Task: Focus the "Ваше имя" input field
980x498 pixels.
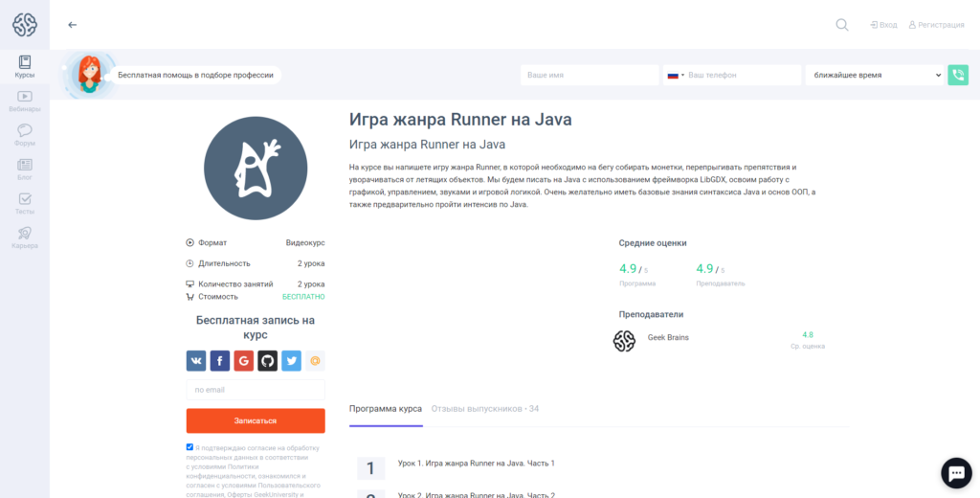Action: (x=590, y=75)
